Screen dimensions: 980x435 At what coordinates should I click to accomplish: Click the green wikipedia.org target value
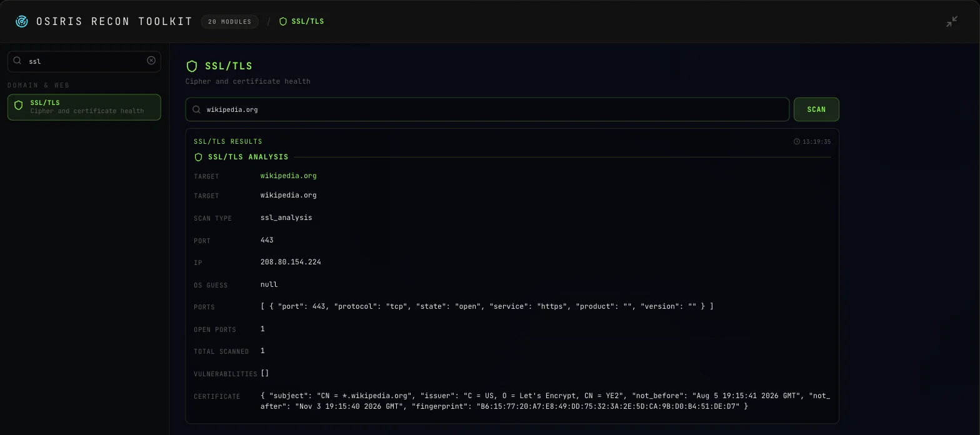[289, 176]
